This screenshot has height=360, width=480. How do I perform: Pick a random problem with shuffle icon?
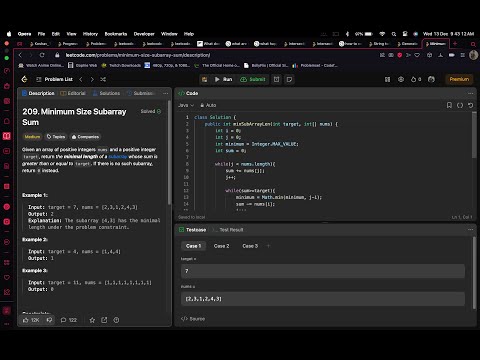[103, 79]
